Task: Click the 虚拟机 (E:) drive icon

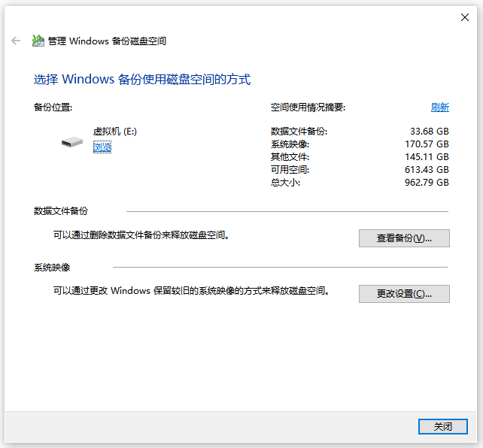Action: tap(72, 142)
